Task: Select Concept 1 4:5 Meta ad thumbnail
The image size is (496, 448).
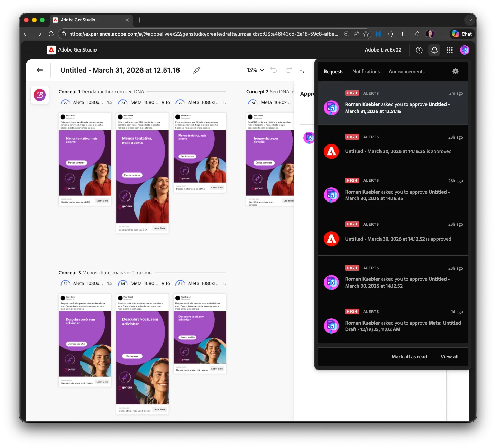Action: point(85,159)
